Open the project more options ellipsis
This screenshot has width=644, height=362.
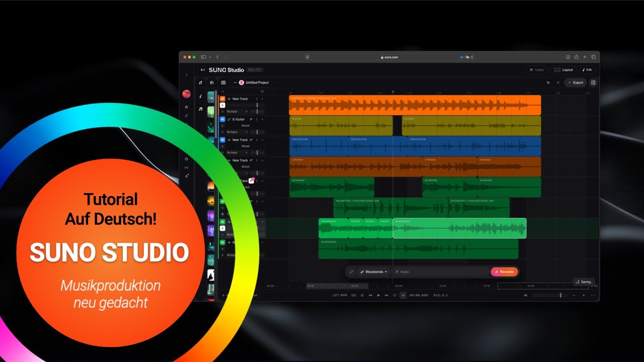pos(235,82)
